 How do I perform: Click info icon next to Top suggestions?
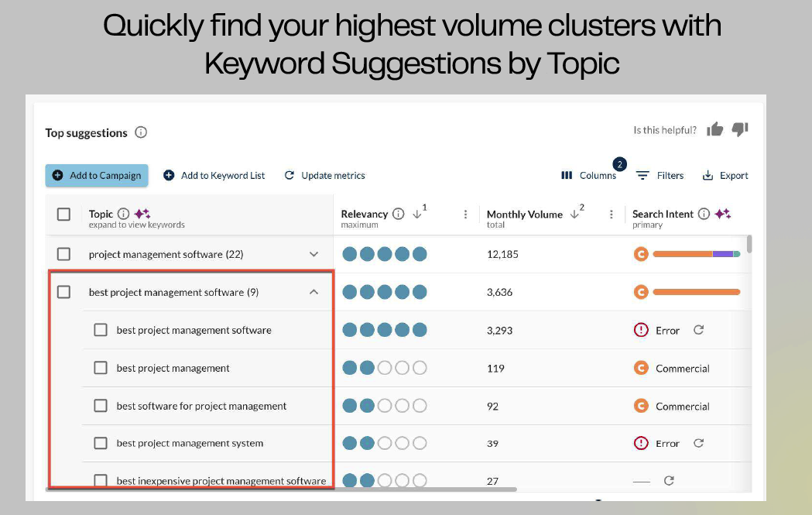point(141,132)
